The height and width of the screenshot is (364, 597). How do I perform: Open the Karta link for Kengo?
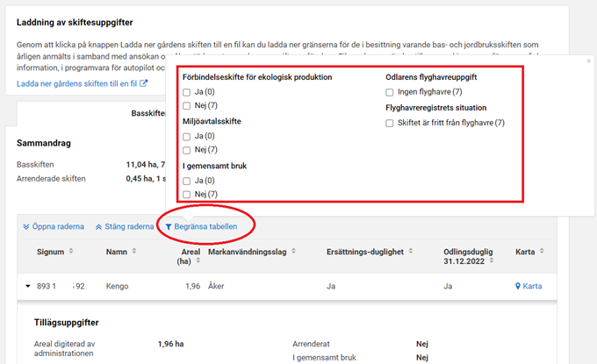531,286
